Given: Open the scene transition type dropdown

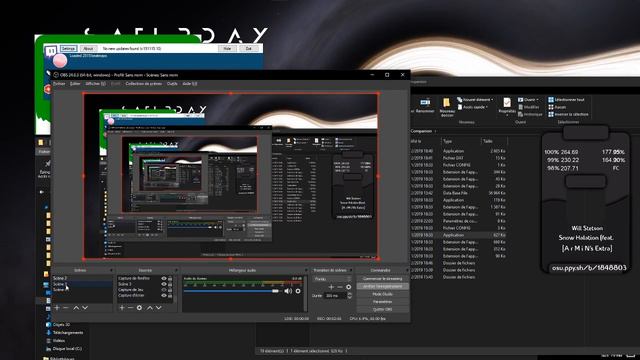Looking at the screenshot, I should click(x=332, y=279).
